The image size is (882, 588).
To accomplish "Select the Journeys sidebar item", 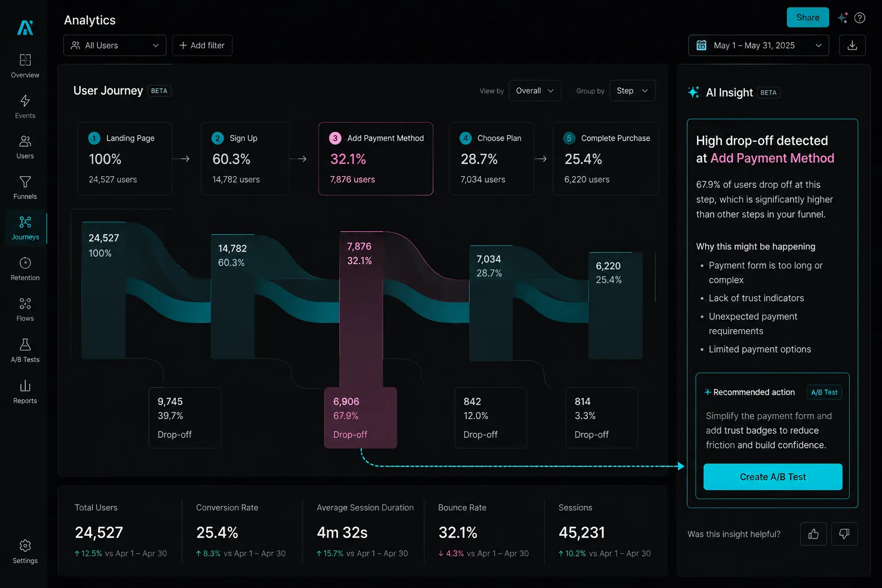I will (25, 229).
